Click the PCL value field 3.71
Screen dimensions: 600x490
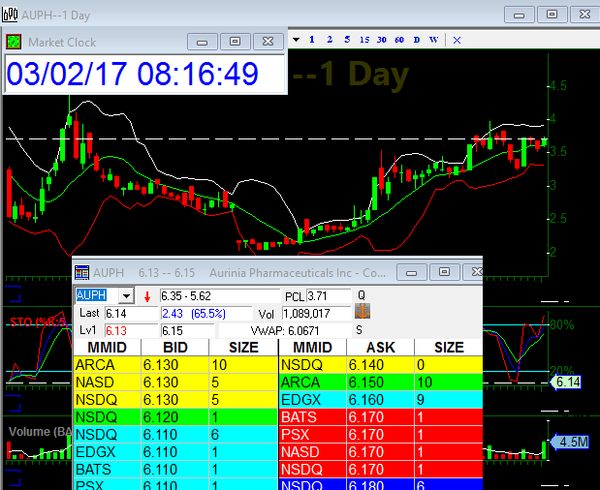(328, 296)
